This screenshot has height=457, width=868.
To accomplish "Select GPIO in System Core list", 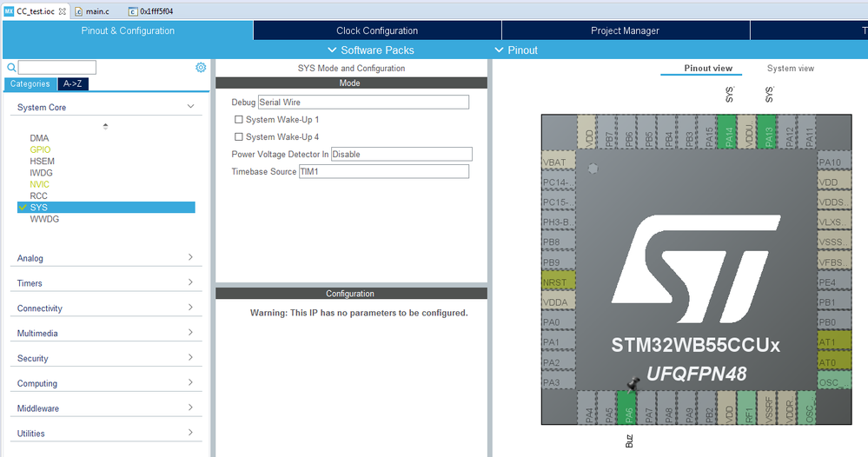I will (40, 149).
